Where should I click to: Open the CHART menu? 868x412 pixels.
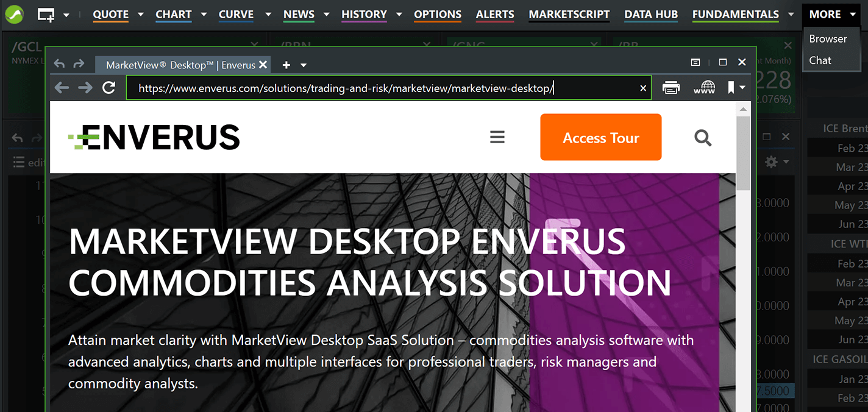tap(174, 15)
